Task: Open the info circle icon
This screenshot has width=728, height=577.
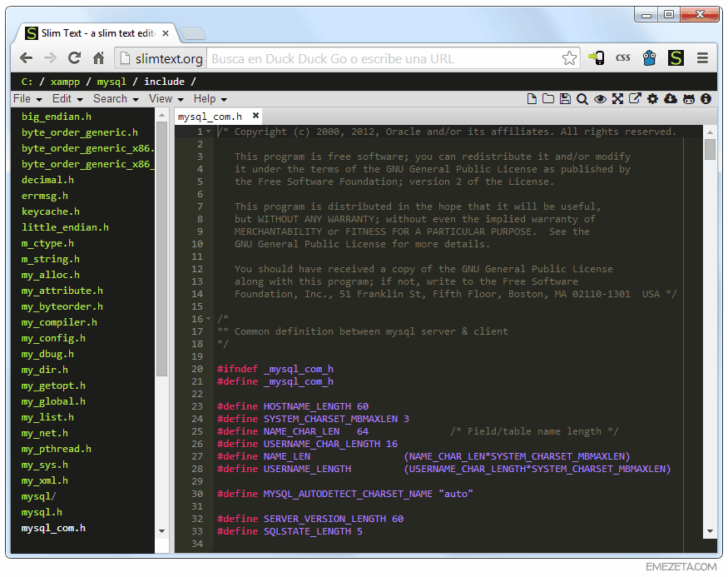Action: [x=706, y=98]
